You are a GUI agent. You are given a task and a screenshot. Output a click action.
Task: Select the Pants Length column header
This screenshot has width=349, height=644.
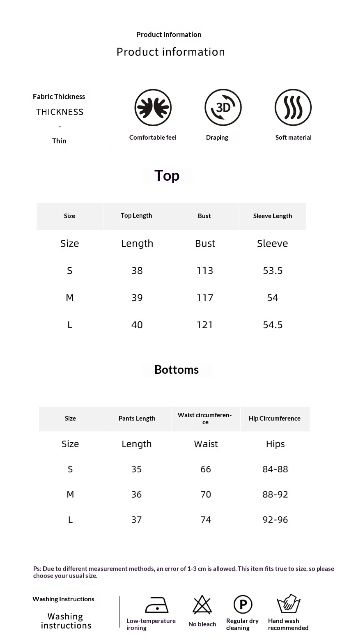[137, 419]
